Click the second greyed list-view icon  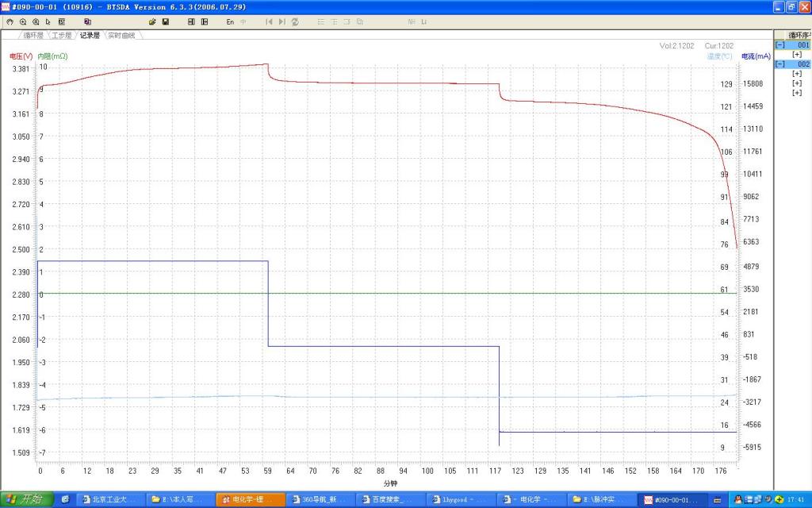(334, 21)
